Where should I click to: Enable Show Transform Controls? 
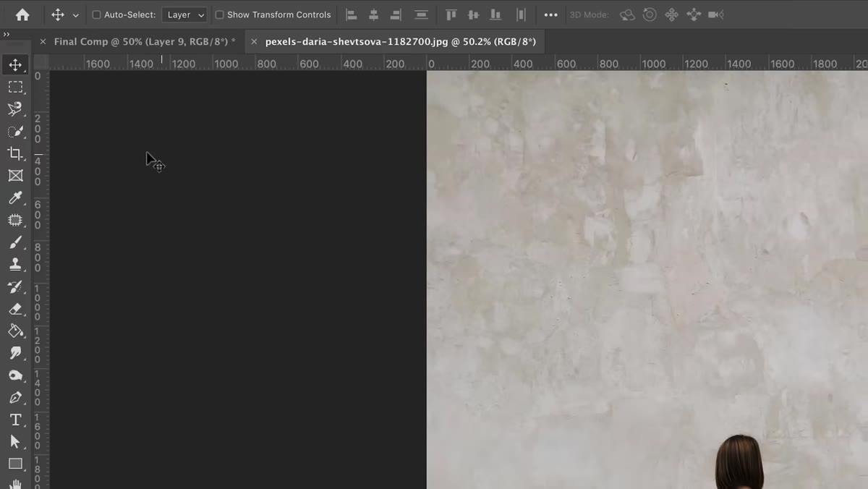[219, 14]
